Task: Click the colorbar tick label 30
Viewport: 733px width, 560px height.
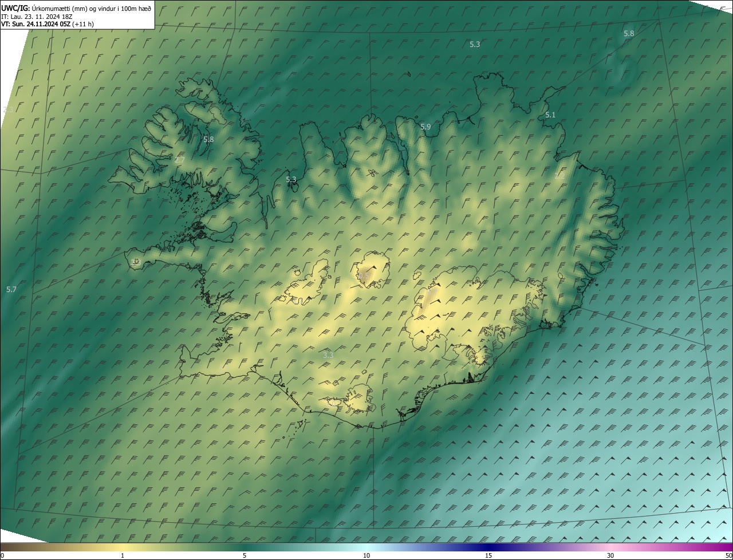Action: [x=610, y=555]
